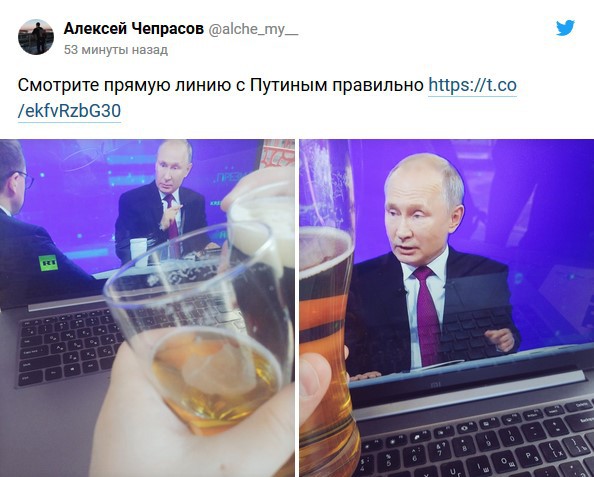Open the '53 минуты назад' timestamp

click(x=116, y=50)
